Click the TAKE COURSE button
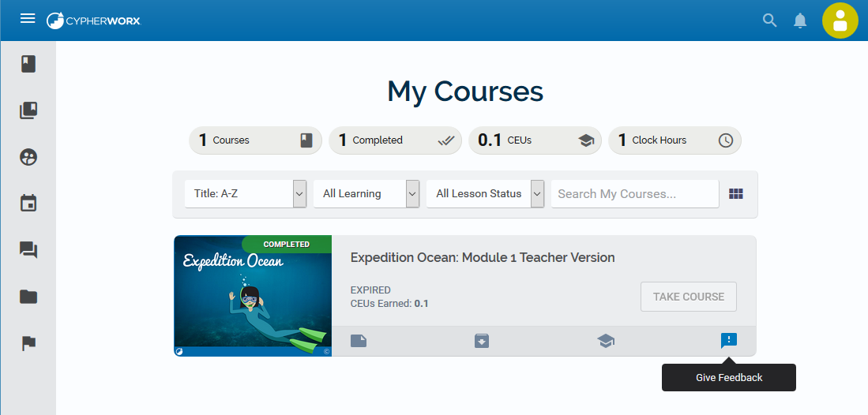This screenshot has width=868, height=415. pos(689,297)
